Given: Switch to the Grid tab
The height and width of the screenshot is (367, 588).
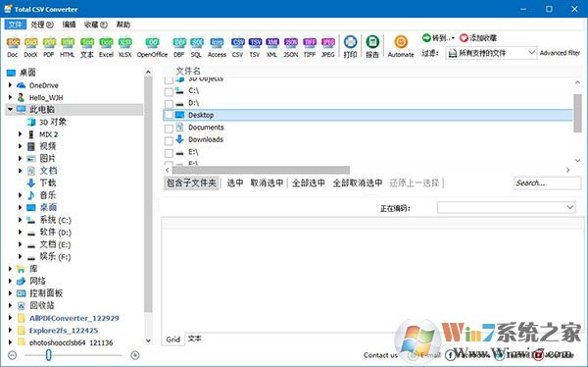Looking at the screenshot, I should point(173,340).
